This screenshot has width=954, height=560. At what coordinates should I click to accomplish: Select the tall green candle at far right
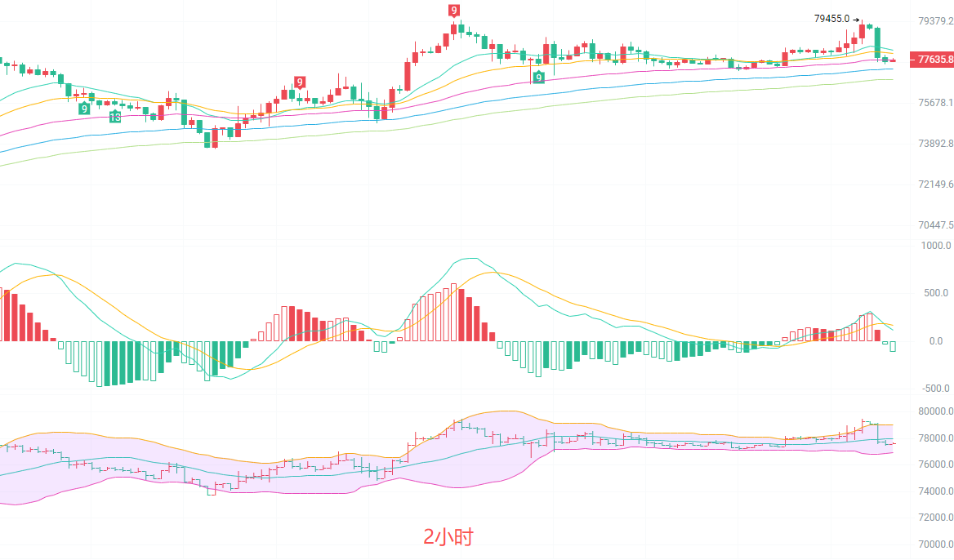point(877,42)
